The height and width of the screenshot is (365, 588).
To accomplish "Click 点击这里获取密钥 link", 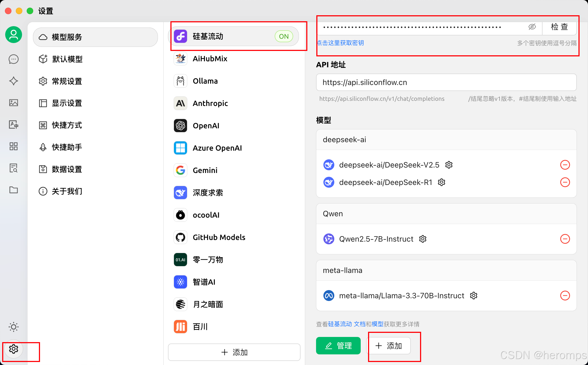I will (x=340, y=43).
